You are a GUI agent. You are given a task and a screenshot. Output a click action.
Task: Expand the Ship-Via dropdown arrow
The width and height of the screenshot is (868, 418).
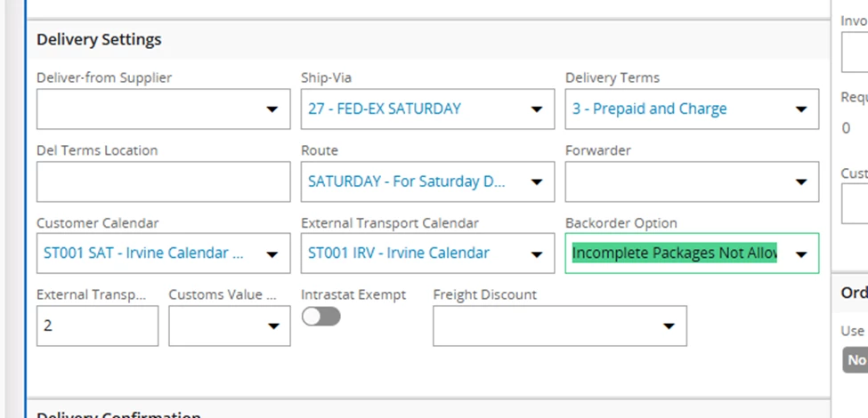536,109
